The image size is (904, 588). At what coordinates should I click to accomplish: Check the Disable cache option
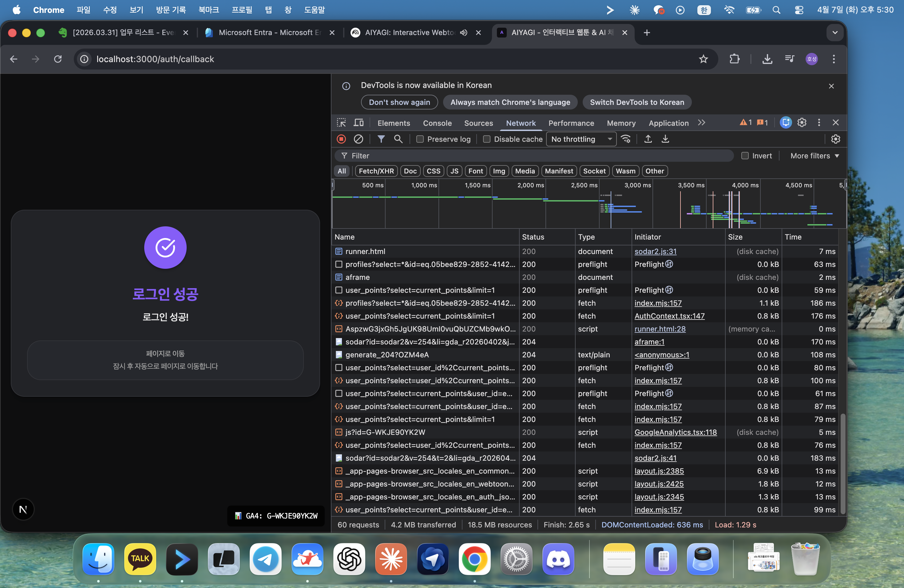486,139
